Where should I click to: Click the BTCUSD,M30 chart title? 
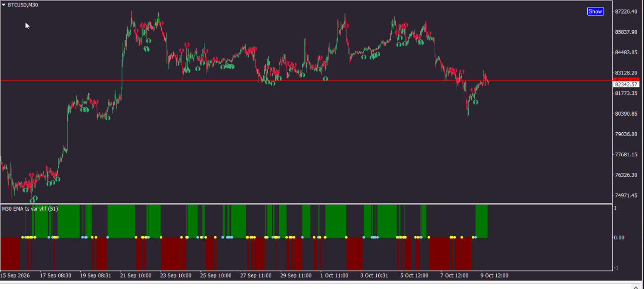coord(23,5)
